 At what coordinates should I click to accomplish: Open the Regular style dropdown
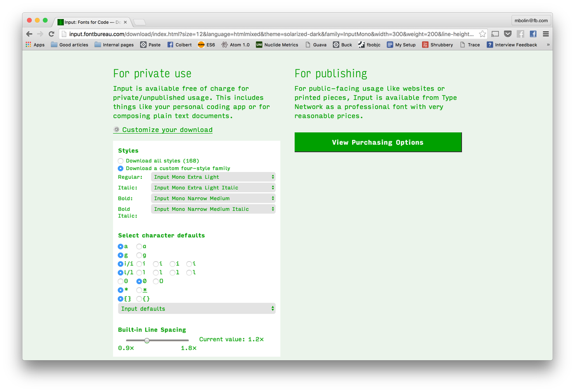pyautogui.click(x=213, y=177)
